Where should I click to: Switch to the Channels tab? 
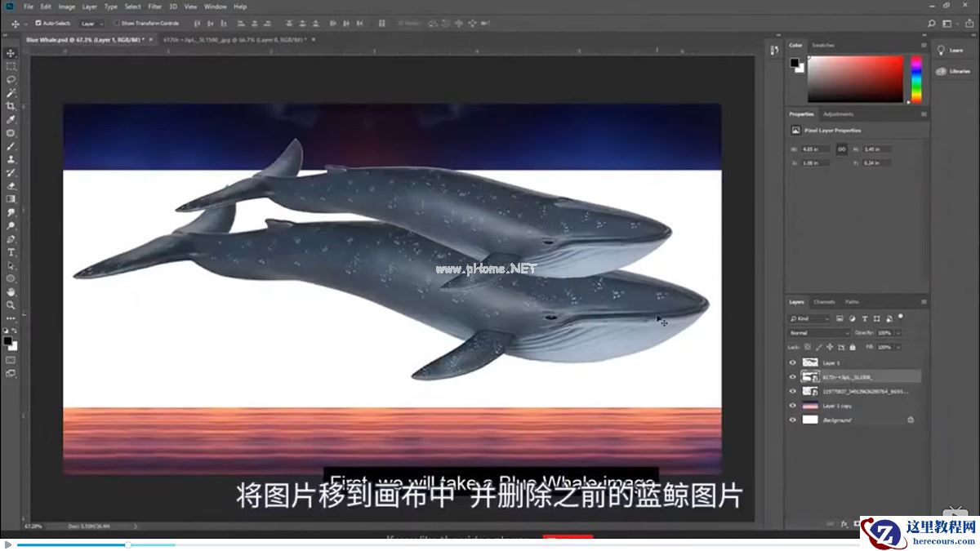coord(823,300)
